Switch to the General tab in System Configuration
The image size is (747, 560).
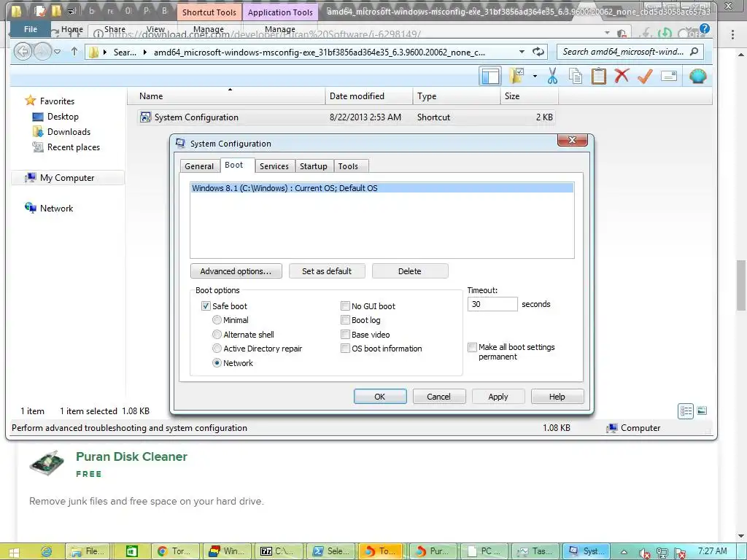click(199, 166)
